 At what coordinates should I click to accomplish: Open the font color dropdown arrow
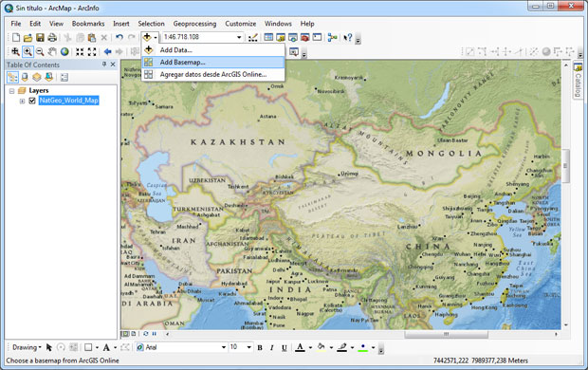point(310,347)
